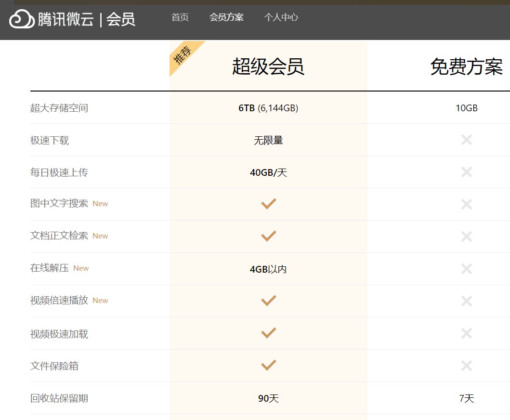Open the 首页 navigation tab
This screenshot has height=420, width=510.
tap(180, 17)
